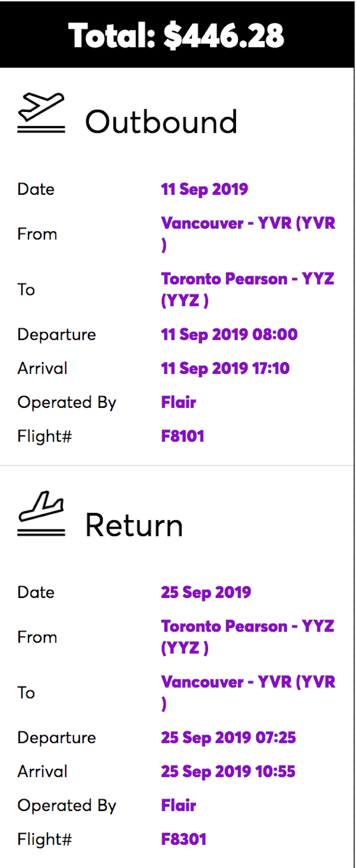Select return arrival 25 Sep 2019 10:55

pos(228,771)
